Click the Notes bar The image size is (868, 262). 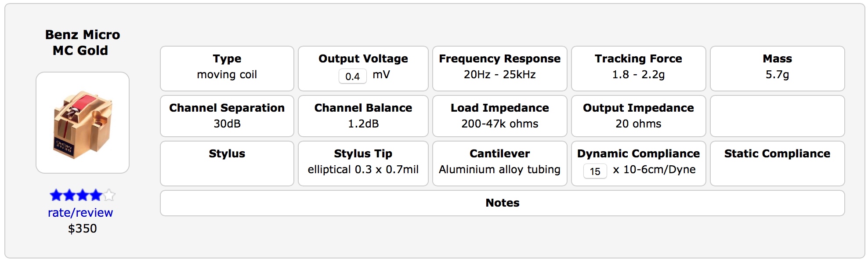[502, 203]
